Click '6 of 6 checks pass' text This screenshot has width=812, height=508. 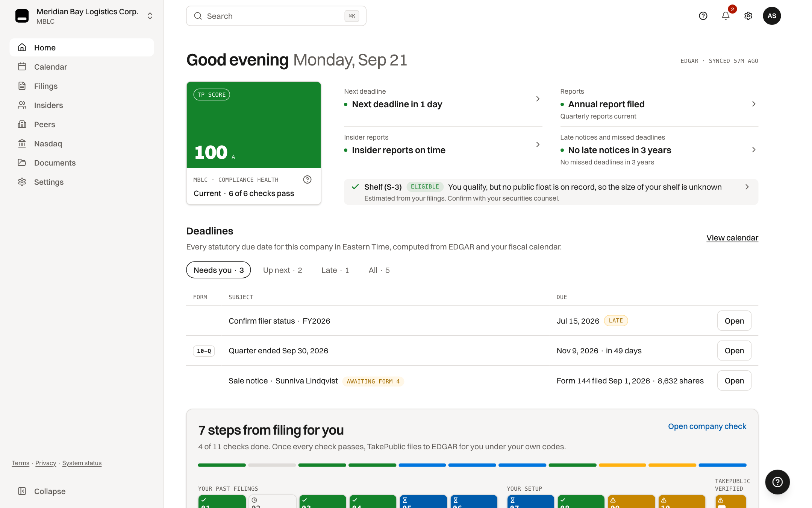(x=261, y=193)
